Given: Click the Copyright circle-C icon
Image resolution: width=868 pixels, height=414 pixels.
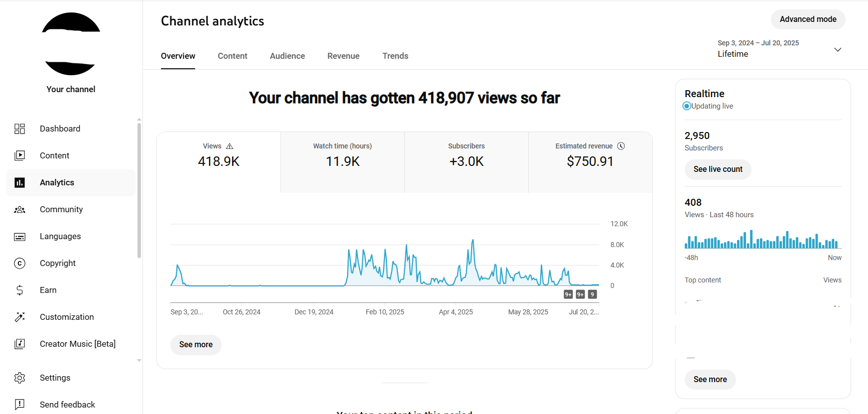Looking at the screenshot, I should [x=19, y=264].
